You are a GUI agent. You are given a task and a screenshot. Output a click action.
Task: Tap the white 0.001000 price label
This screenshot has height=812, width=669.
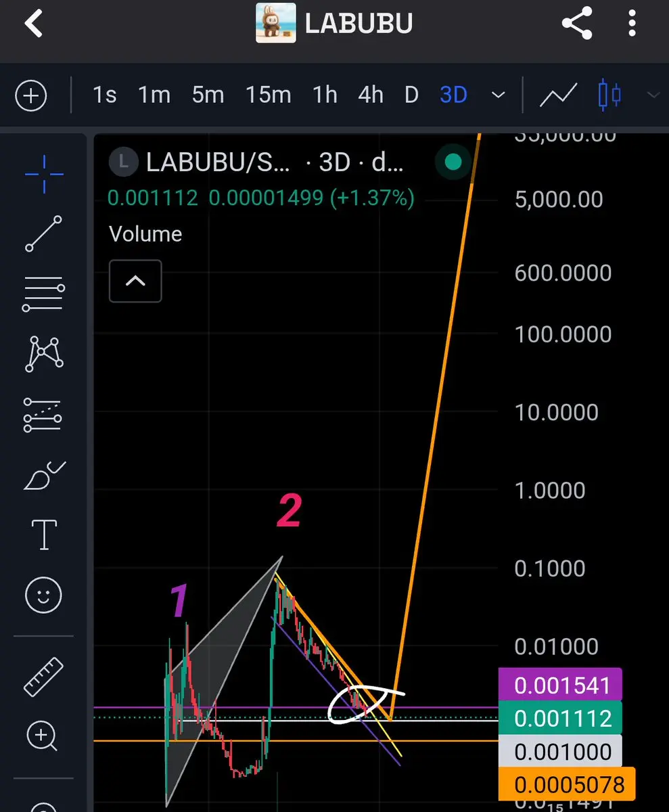[560, 751]
